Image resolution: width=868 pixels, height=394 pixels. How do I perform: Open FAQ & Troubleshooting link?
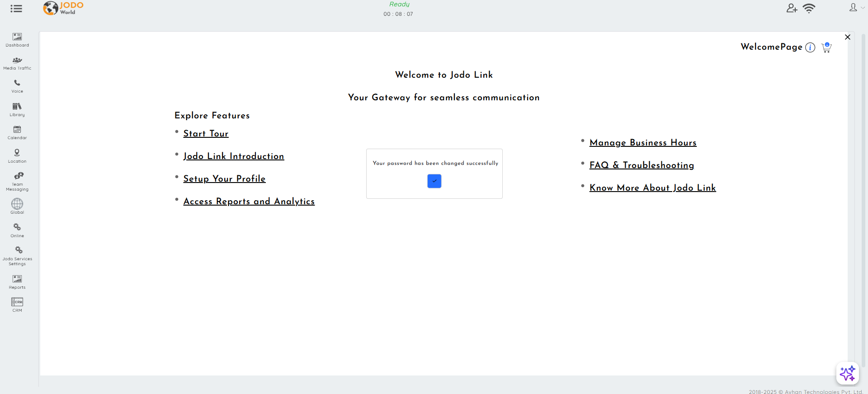tap(642, 165)
